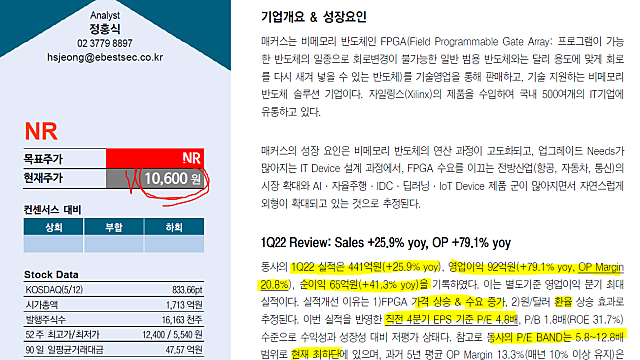Click the 1Q22 Review heading
Image resolution: width=640 pixels, height=360 pixels.
(x=386, y=243)
